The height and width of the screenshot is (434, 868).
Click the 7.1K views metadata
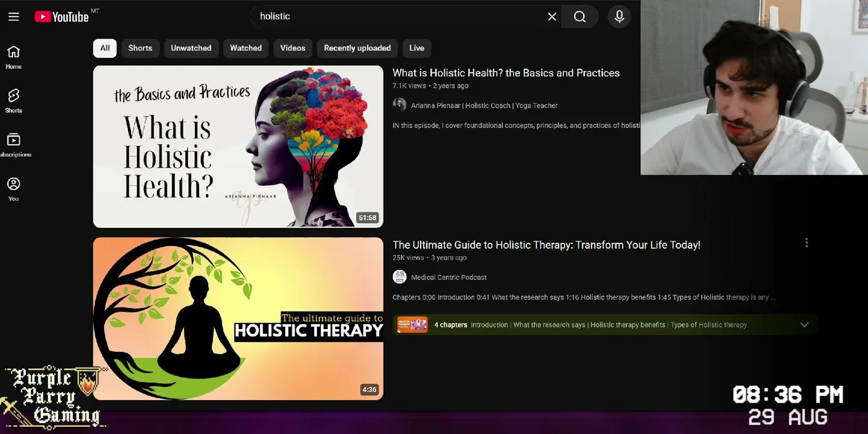click(409, 86)
